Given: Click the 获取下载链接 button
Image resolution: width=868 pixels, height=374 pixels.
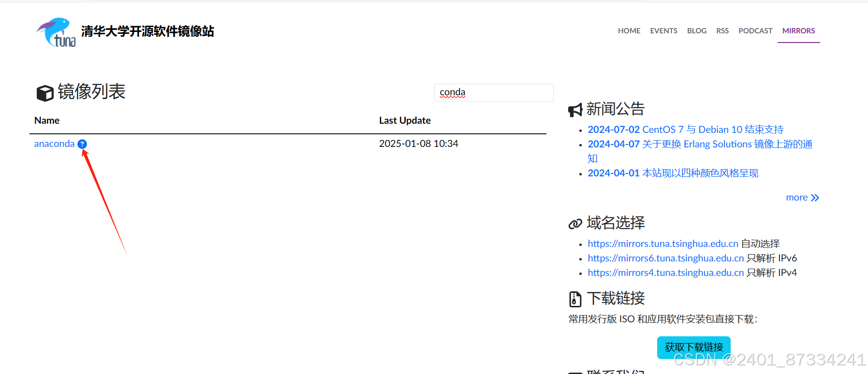Looking at the screenshot, I should click(694, 347).
